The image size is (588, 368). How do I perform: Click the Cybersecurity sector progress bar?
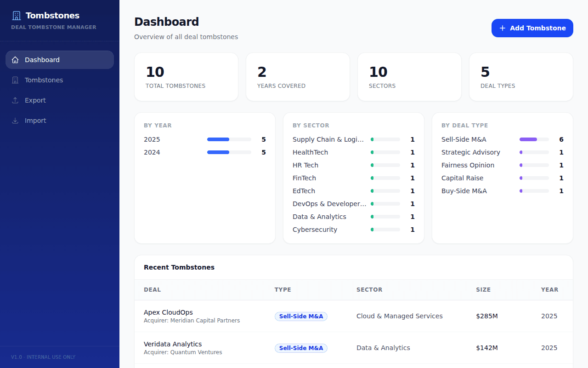[385, 230]
